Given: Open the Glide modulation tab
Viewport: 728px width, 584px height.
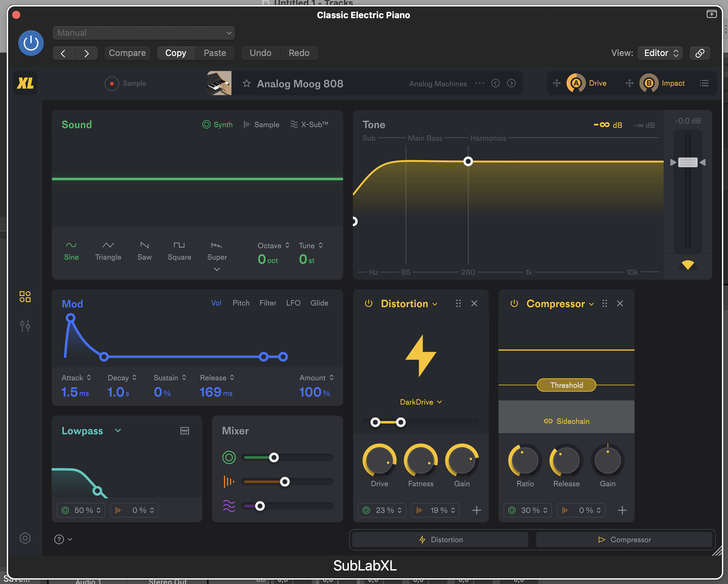Looking at the screenshot, I should tap(319, 303).
